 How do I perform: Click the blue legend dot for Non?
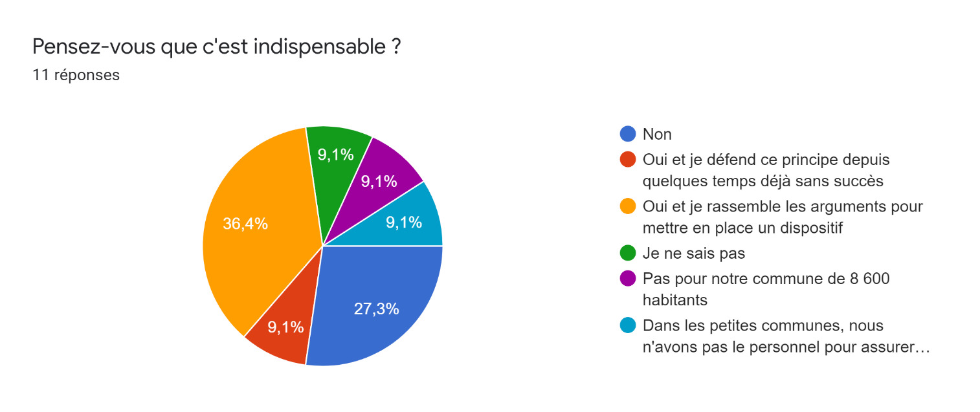pos(627,134)
